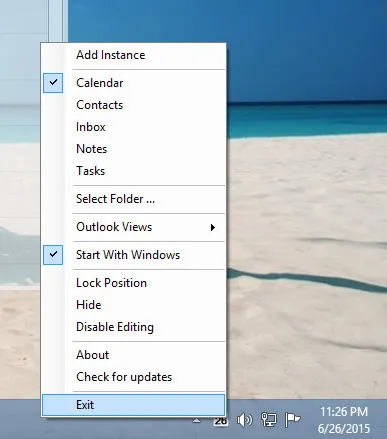Choose Hide from the menu
The image size is (387, 439).
tap(133, 305)
